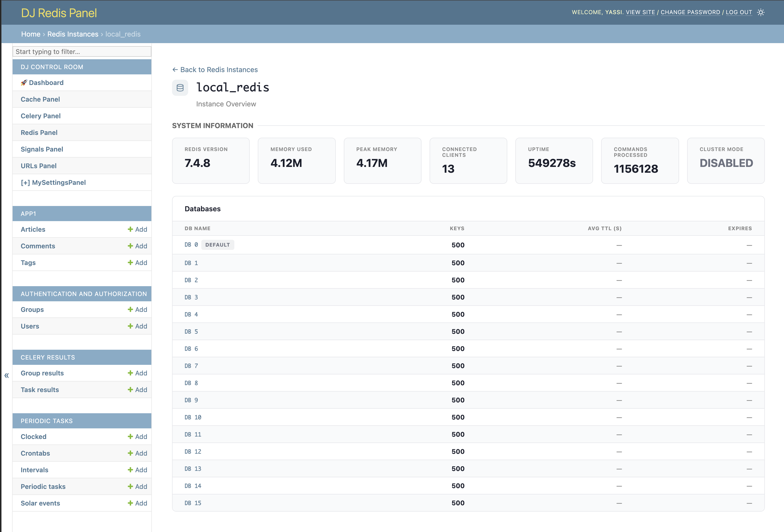
Task: Open the Periodic tasks model link
Action: [43, 486]
